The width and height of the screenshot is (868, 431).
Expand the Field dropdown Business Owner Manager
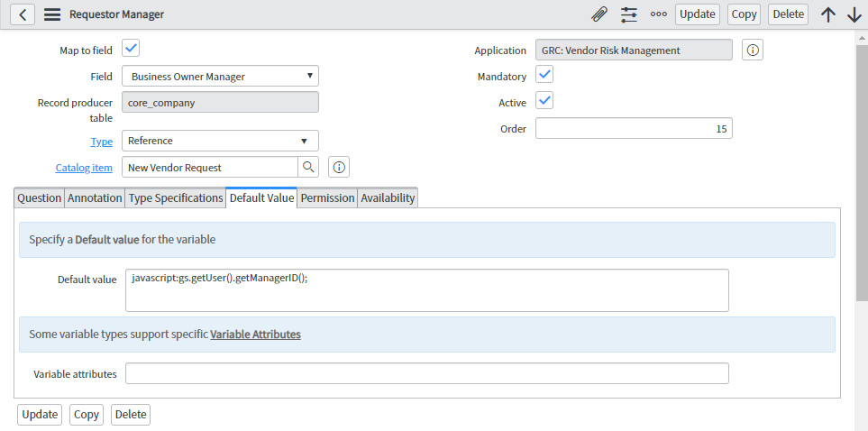tap(220, 77)
